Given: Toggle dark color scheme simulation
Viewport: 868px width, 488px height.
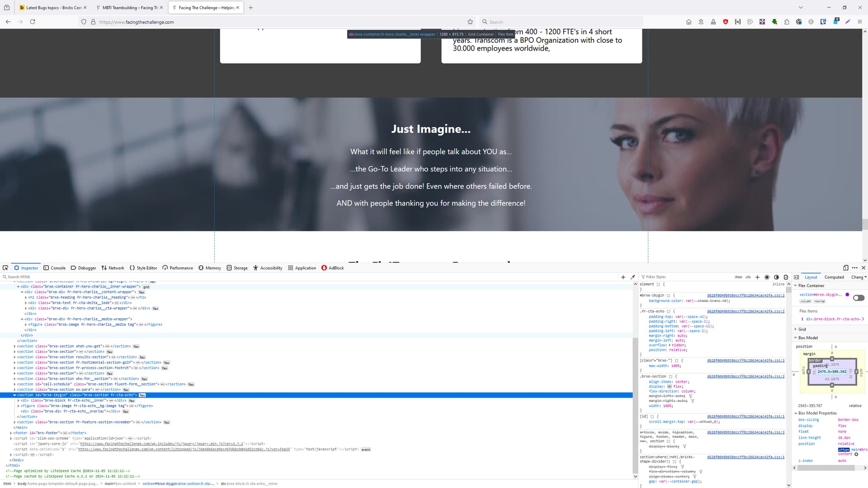Looking at the screenshot, I should [776, 277].
